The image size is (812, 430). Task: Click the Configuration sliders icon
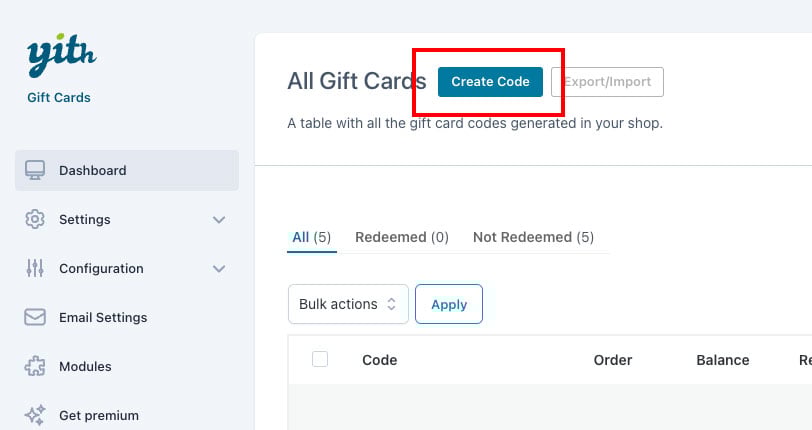35,268
